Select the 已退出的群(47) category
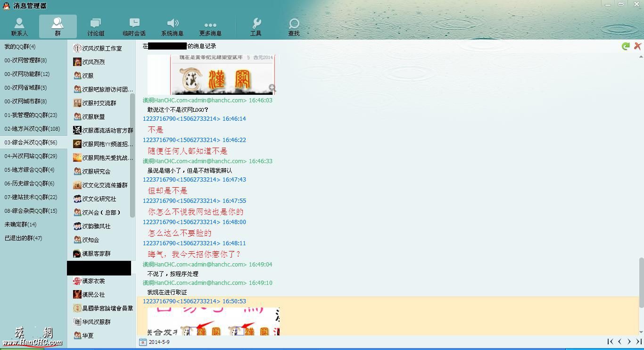 point(24,238)
